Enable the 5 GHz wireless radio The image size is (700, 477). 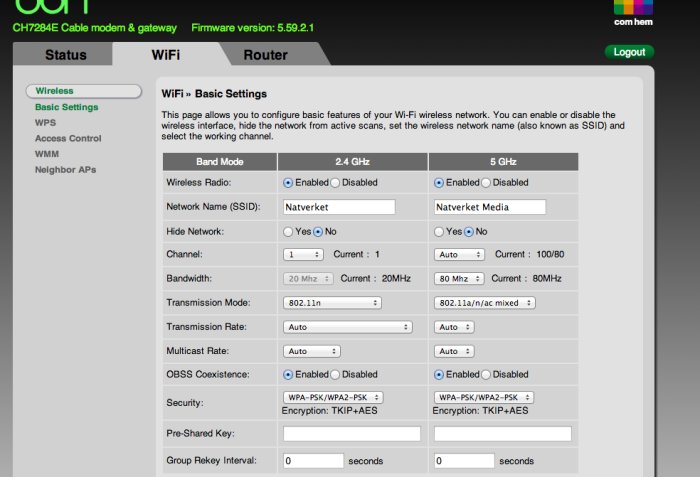coord(439,183)
